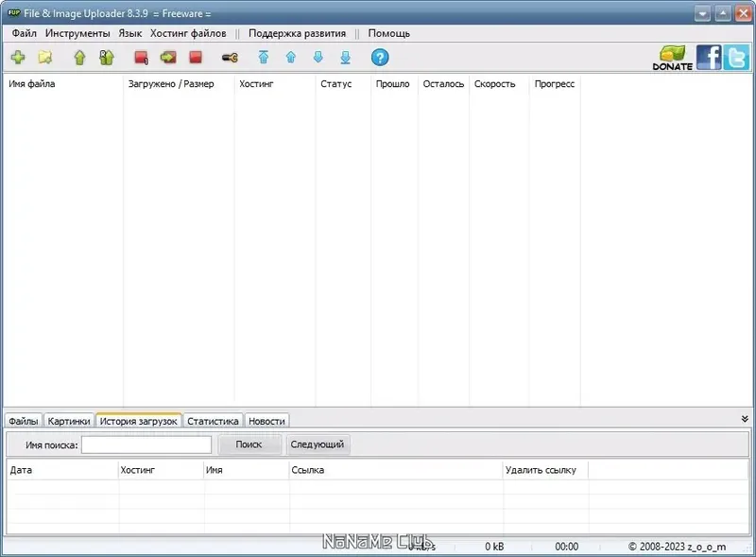This screenshot has height=557, width=756.
Task: Open the Twitter icon
Action: [x=734, y=57]
